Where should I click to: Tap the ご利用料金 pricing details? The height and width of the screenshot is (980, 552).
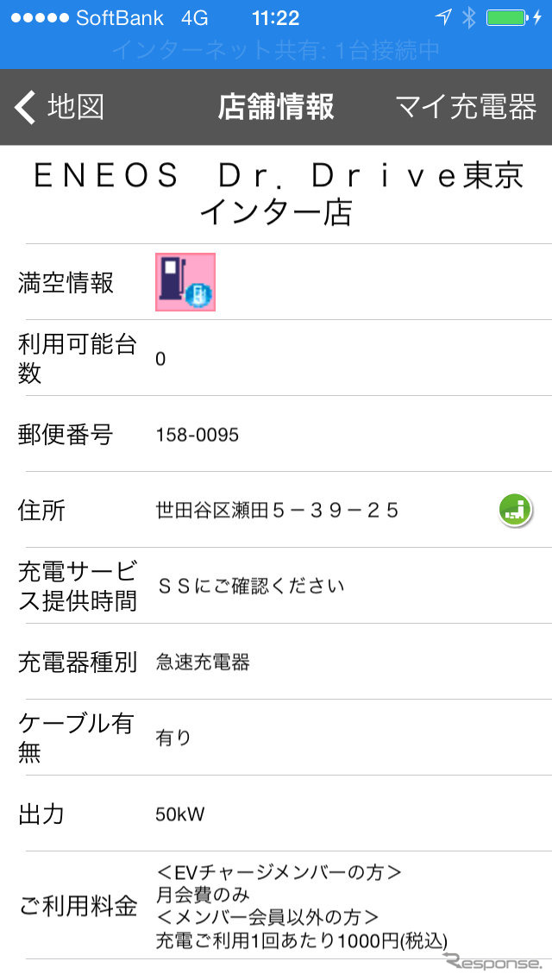[301, 906]
